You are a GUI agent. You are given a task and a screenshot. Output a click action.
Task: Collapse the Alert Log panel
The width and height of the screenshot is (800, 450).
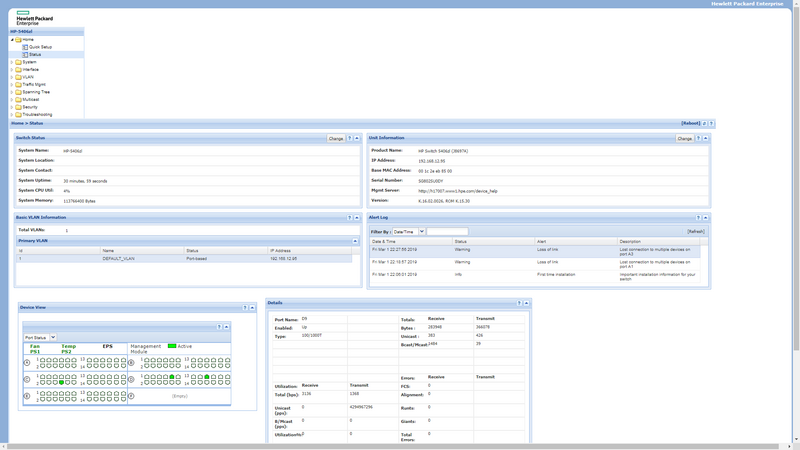coord(706,218)
